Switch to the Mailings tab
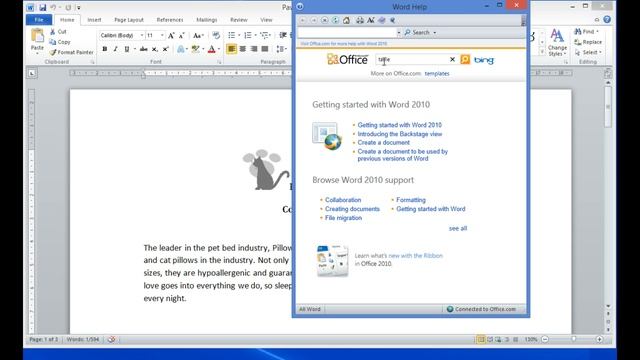The height and width of the screenshot is (360, 640). [x=207, y=20]
